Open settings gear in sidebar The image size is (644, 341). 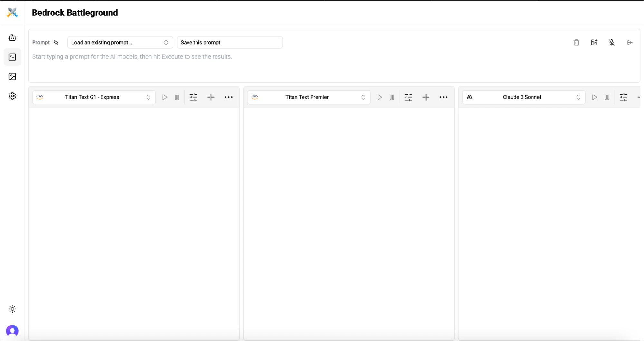[12, 96]
